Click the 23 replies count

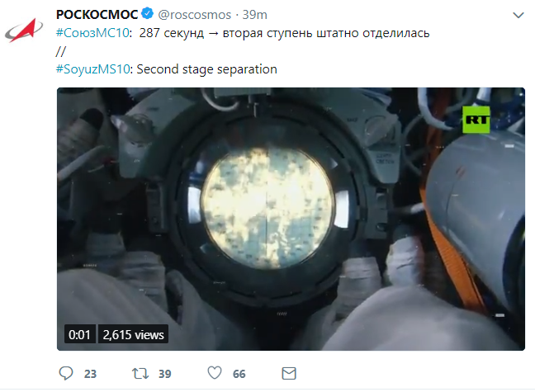click(91, 374)
